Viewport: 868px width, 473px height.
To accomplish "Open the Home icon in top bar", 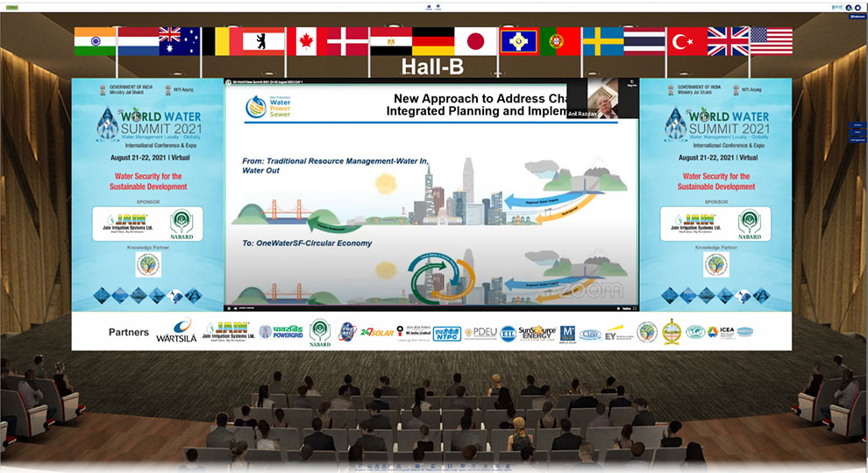I will [429, 7].
